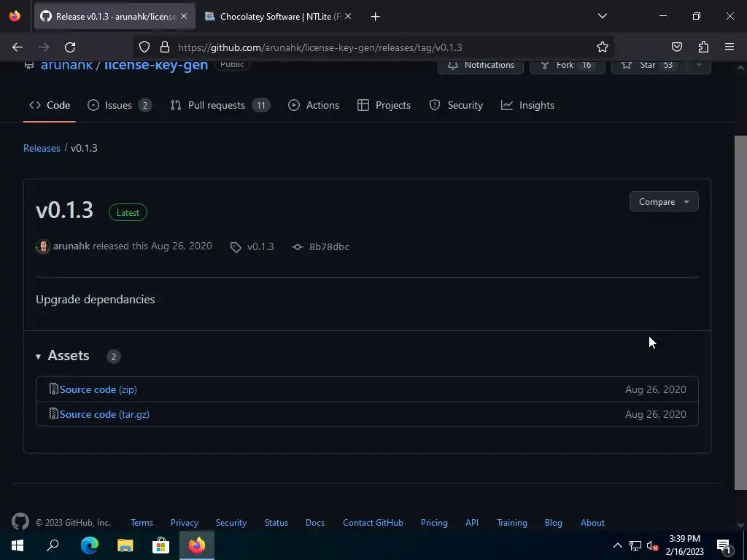Open the API footer link

pos(472,522)
